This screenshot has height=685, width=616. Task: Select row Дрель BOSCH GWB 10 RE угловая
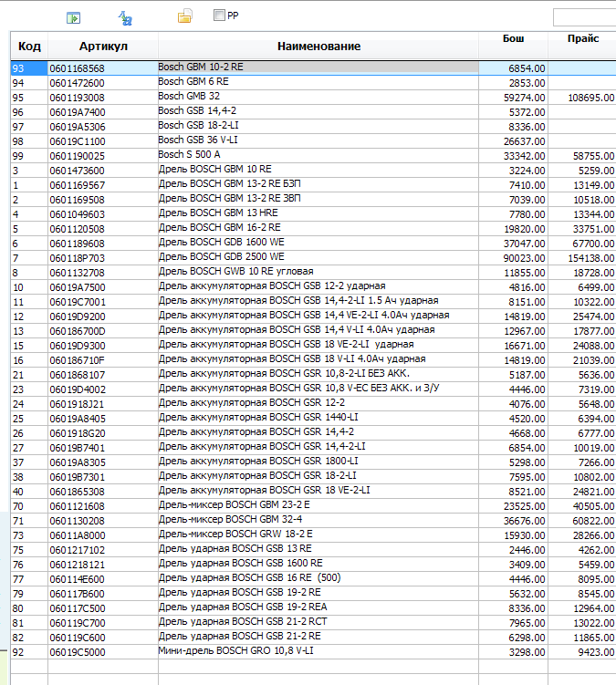(x=313, y=272)
